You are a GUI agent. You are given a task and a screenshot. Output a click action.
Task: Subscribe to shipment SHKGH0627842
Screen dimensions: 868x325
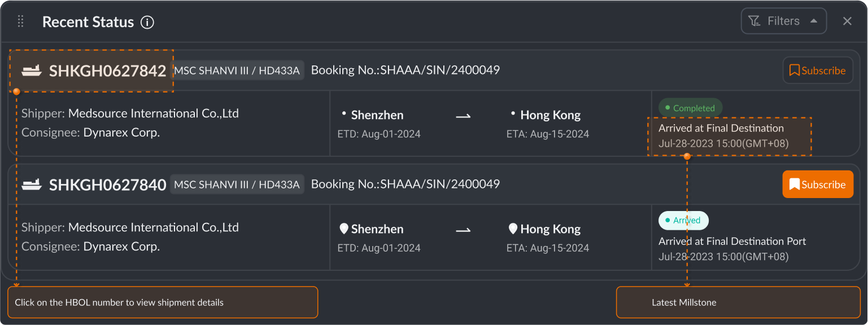[817, 71]
